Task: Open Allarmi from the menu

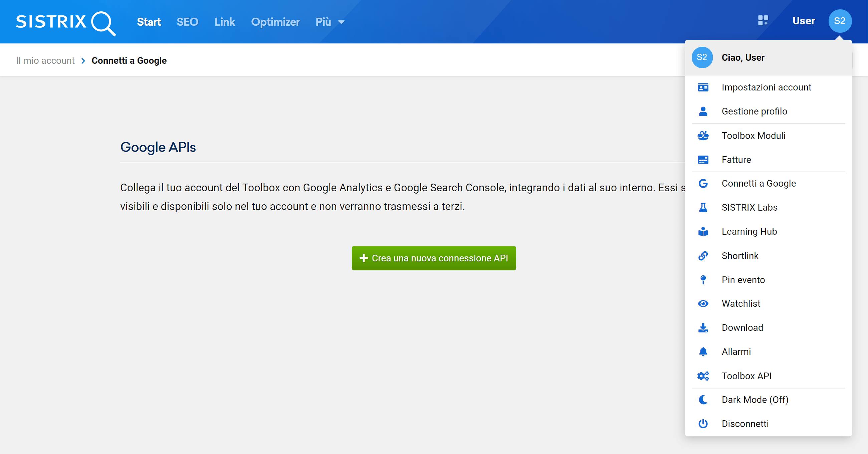Action: pos(768,352)
